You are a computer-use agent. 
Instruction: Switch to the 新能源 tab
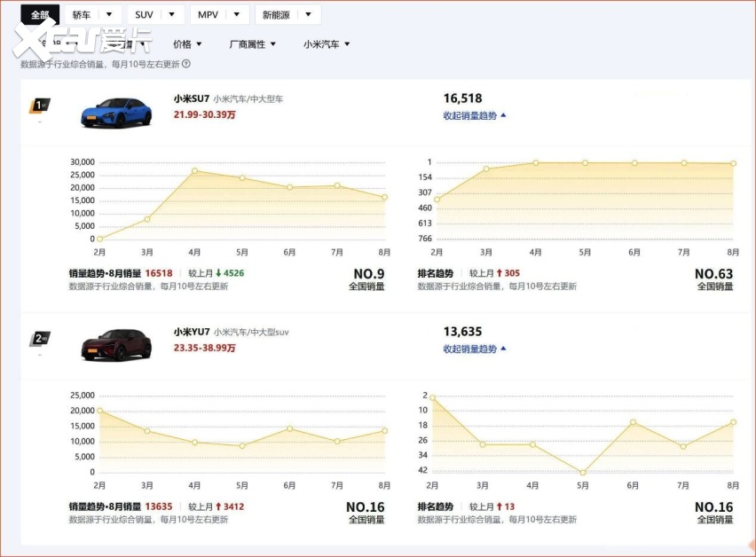[x=276, y=15]
